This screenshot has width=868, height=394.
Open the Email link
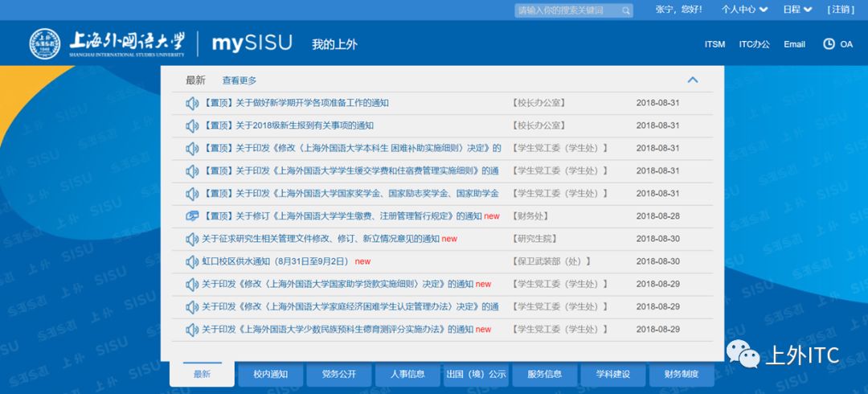[x=794, y=44]
